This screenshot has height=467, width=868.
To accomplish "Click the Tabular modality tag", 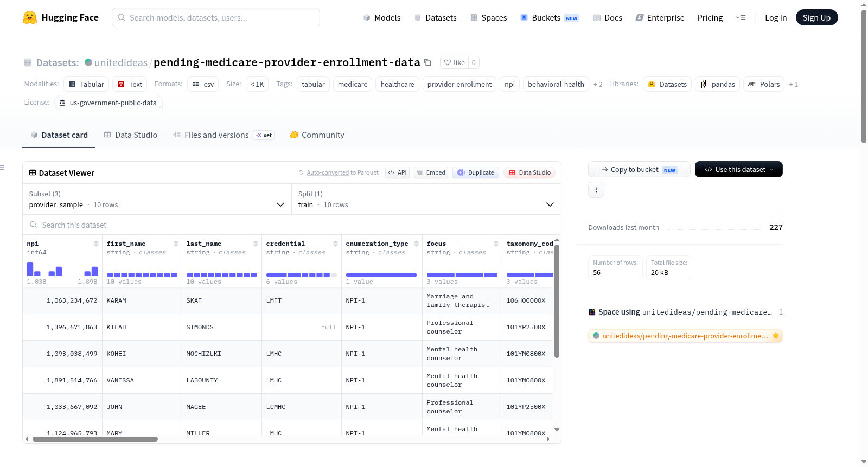I will [x=86, y=84].
